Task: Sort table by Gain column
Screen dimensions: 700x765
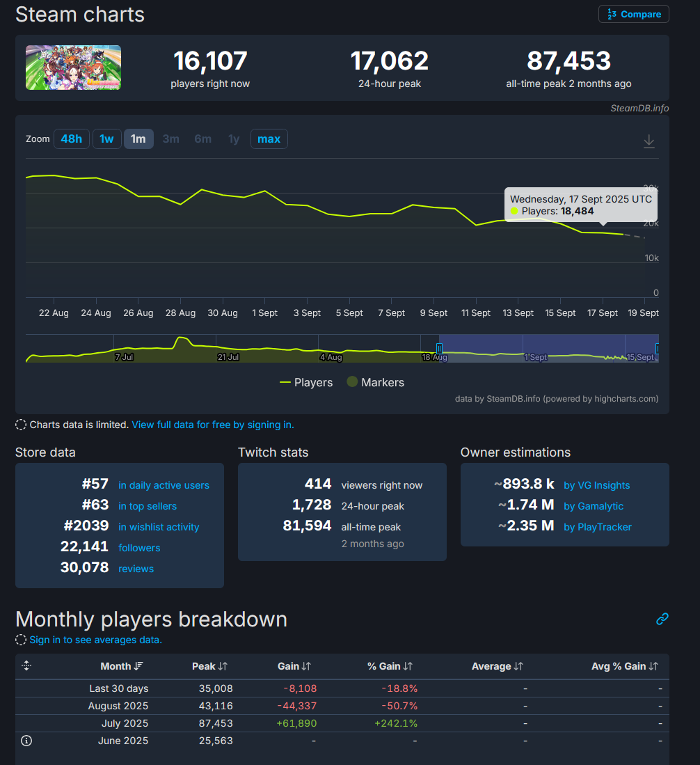Action: pos(294,666)
